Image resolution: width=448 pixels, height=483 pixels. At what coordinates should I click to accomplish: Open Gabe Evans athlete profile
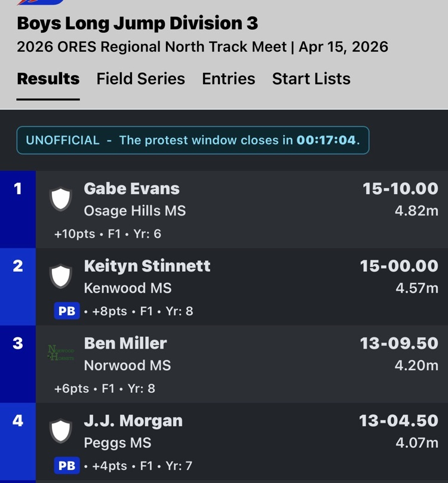pyautogui.click(x=131, y=189)
